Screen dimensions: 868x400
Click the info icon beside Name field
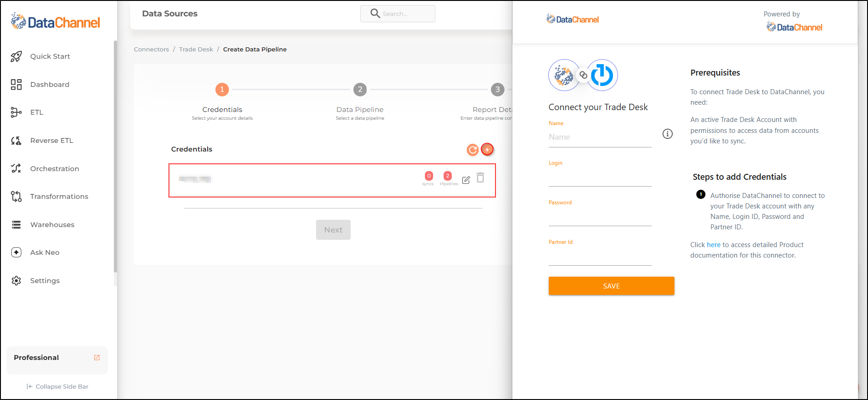pos(668,134)
